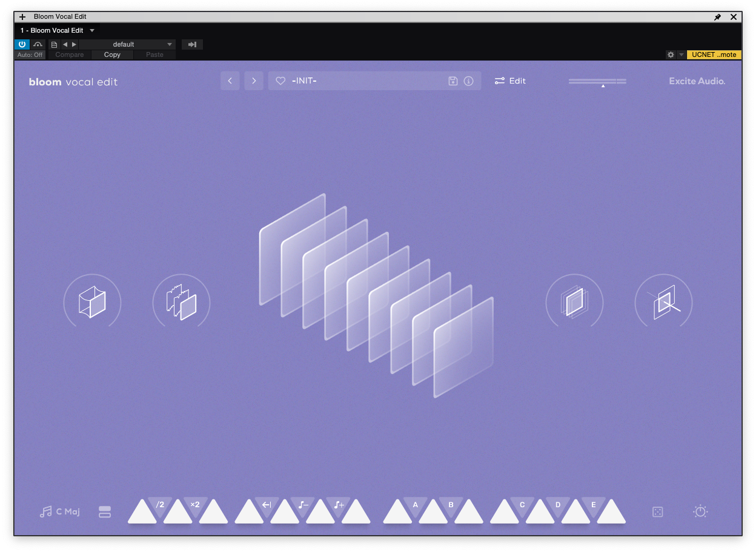Click the Compare button
The image size is (756, 552).
[x=70, y=54]
